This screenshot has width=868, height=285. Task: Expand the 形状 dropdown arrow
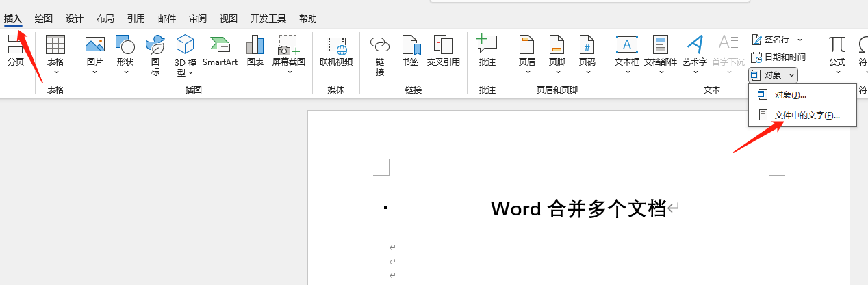(x=125, y=72)
